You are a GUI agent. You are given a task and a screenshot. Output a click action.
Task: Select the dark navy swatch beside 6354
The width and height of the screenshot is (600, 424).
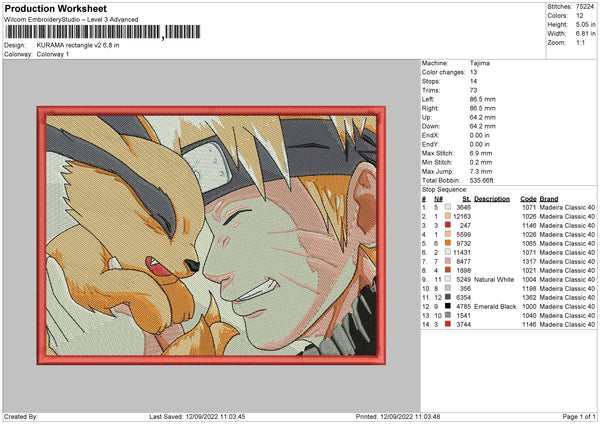click(x=448, y=297)
